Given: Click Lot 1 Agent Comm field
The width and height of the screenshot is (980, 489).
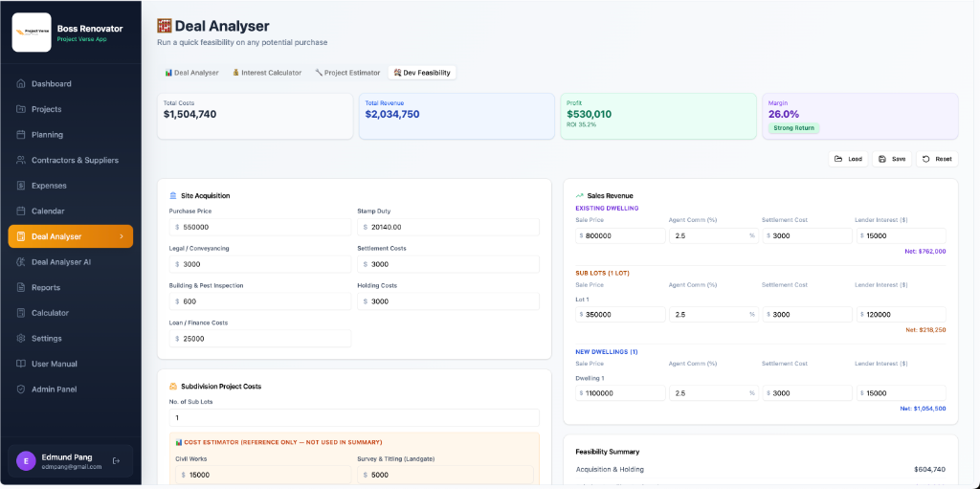Looking at the screenshot, I should [x=714, y=315].
